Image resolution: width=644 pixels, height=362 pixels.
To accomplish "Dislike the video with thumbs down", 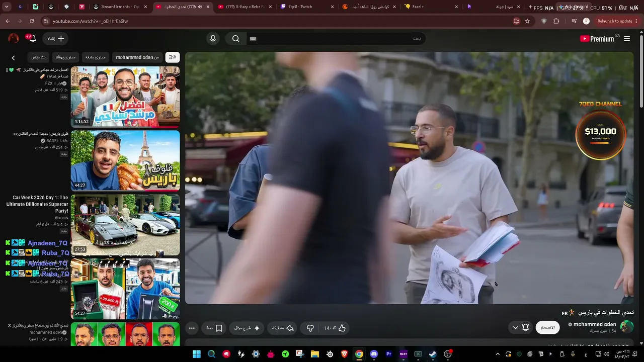I will pyautogui.click(x=310, y=328).
